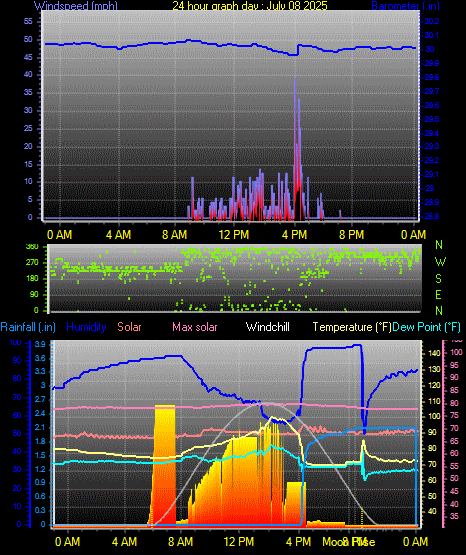
Task: Click the "24 hour graph day : July 08 2025" heading
Action: [250, 6]
